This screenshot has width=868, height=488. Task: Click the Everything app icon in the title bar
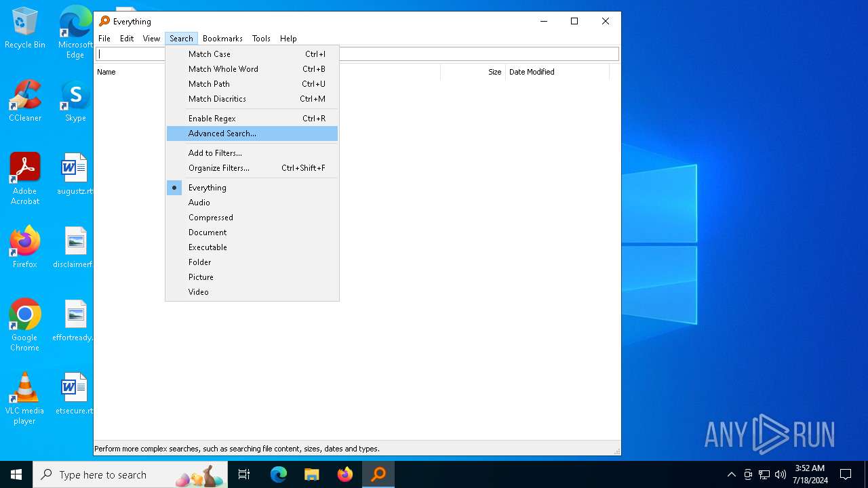point(104,21)
